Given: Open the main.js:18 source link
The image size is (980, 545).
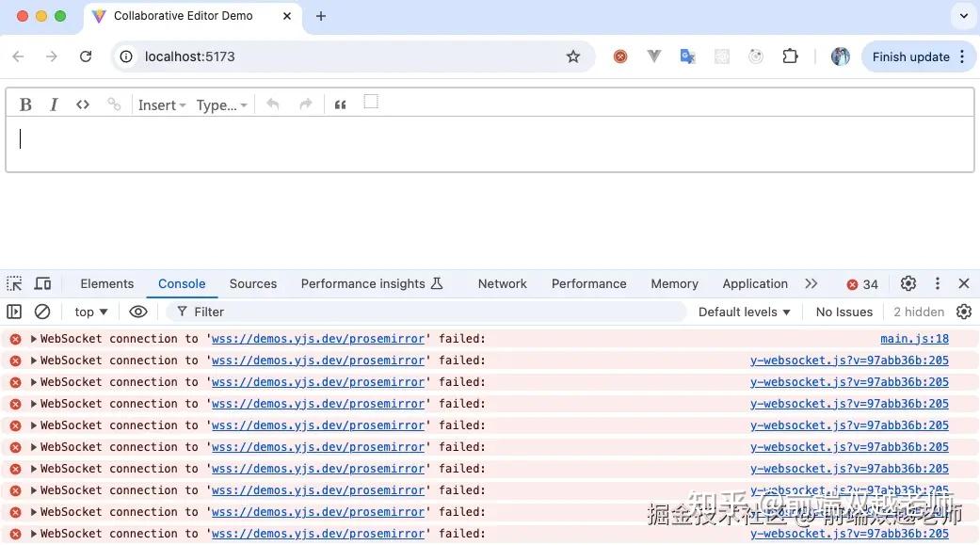Looking at the screenshot, I should [914, 338].
